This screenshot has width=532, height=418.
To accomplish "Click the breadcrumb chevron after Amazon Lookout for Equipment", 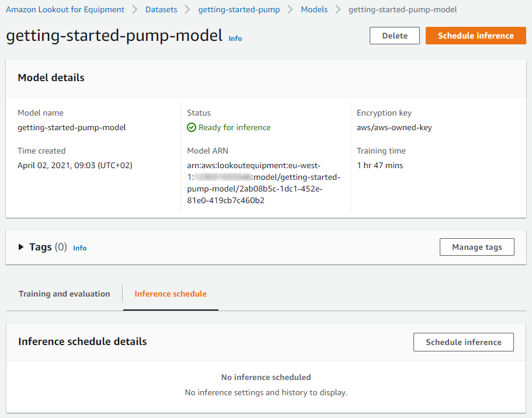I will 135,9.
